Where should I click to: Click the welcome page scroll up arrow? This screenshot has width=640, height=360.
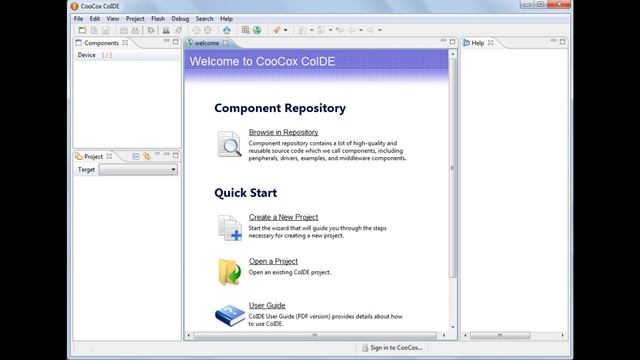click(452, 54)
